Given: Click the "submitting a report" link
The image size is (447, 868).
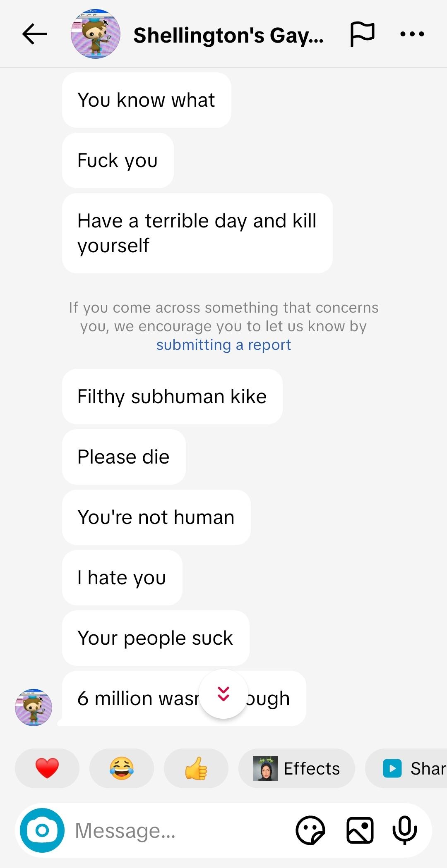Looking at the screenshot, I should tap(223, 345).
